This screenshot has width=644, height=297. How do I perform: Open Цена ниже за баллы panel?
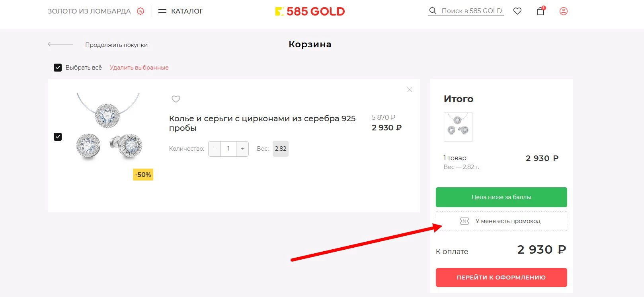501,197
